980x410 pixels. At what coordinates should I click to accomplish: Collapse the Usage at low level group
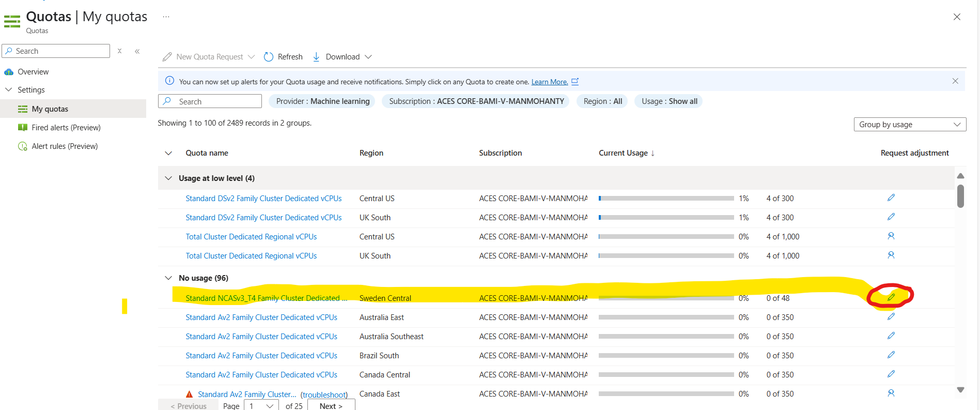168,178
